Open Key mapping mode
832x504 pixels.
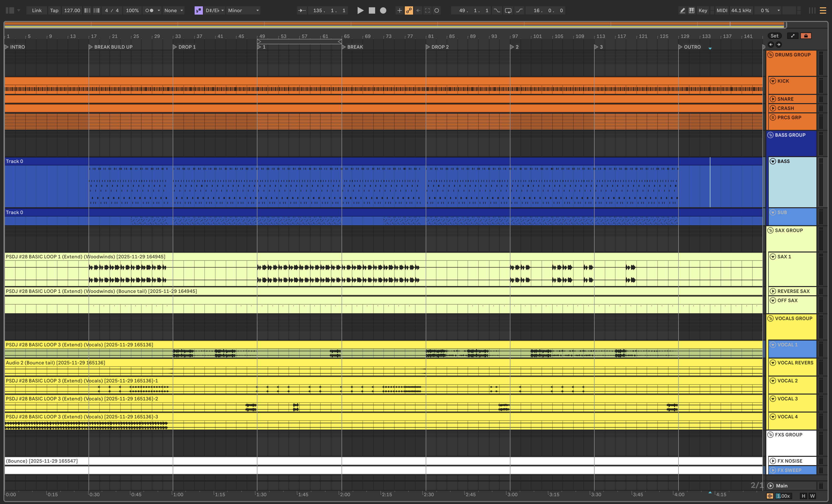703,10
